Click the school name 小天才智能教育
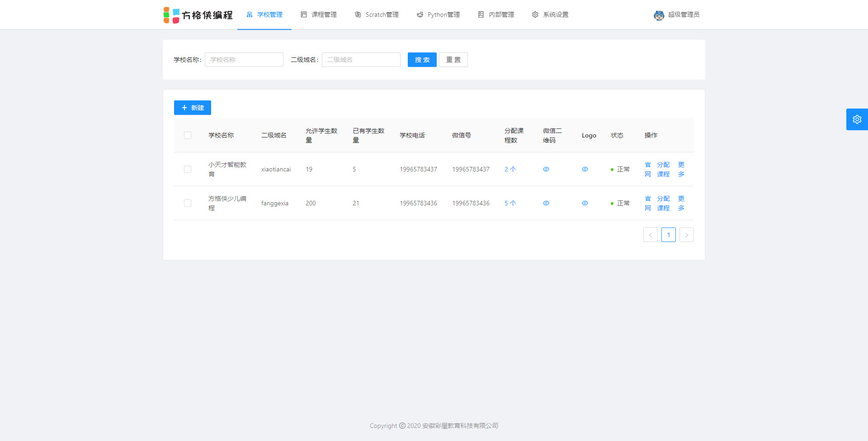The height and width of the screenshot is (441, 868). (x=227, y=169)
